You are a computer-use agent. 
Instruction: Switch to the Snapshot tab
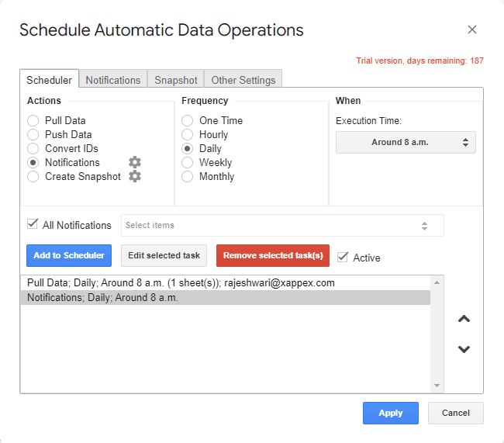(x=175, y=80)
